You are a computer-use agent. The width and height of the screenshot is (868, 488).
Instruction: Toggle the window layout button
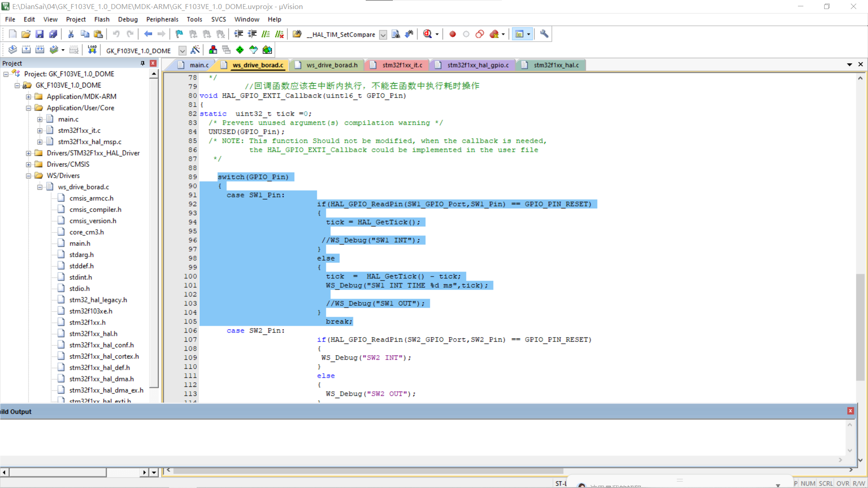519,34
